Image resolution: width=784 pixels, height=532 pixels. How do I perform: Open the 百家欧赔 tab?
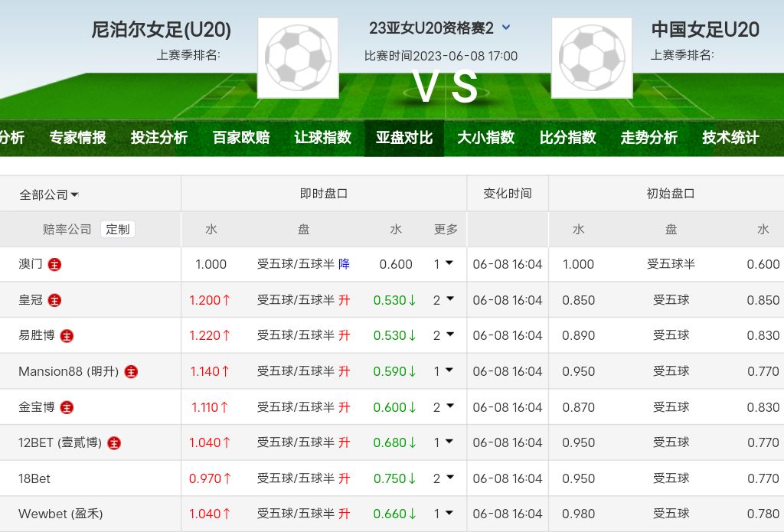pos(241,138)
